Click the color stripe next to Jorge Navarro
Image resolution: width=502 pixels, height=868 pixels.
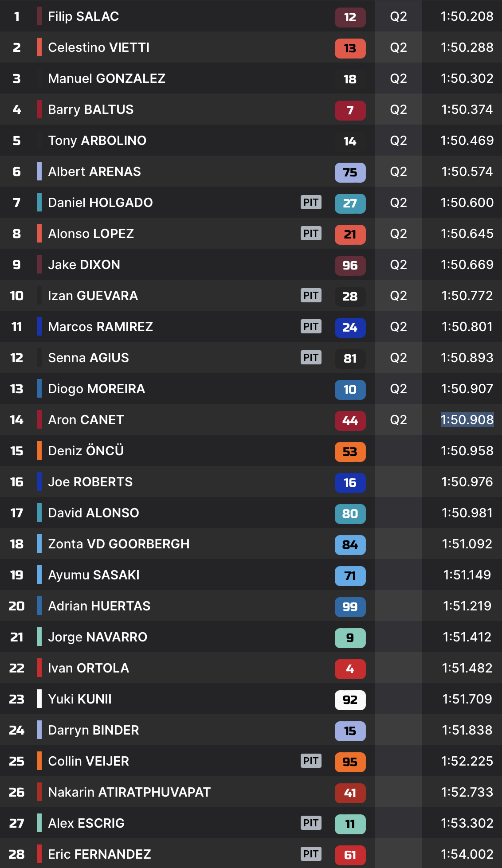click(39, 637)
